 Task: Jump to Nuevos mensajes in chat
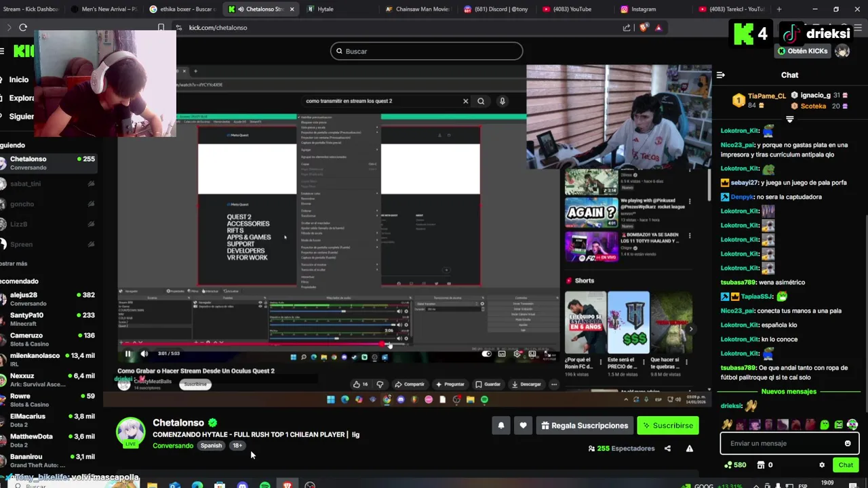pyautogui.click(x=789, y=392)
